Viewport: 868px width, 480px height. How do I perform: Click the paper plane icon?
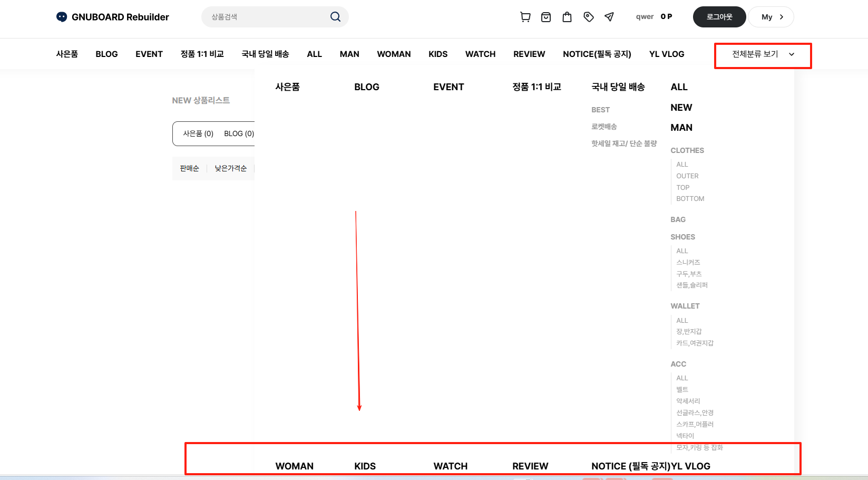[609, 17]
